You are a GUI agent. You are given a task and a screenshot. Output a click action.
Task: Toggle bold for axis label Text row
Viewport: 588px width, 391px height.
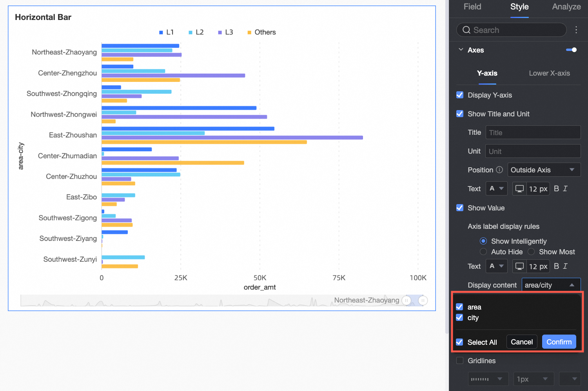[556, 266]
